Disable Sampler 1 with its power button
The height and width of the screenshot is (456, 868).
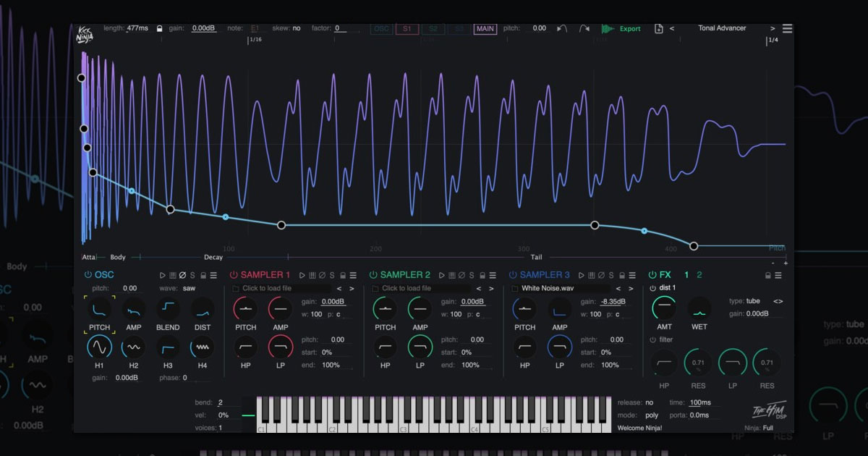pos(234,275)
